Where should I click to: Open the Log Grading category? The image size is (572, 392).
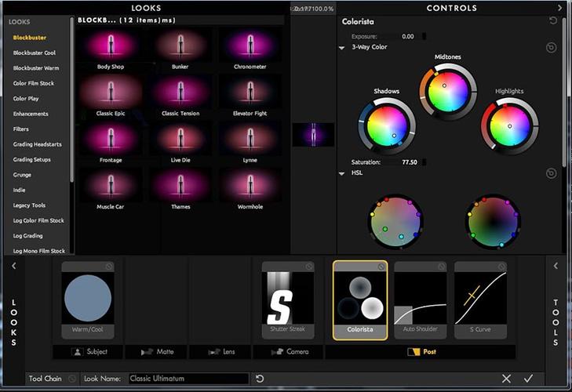pos(27,236)
